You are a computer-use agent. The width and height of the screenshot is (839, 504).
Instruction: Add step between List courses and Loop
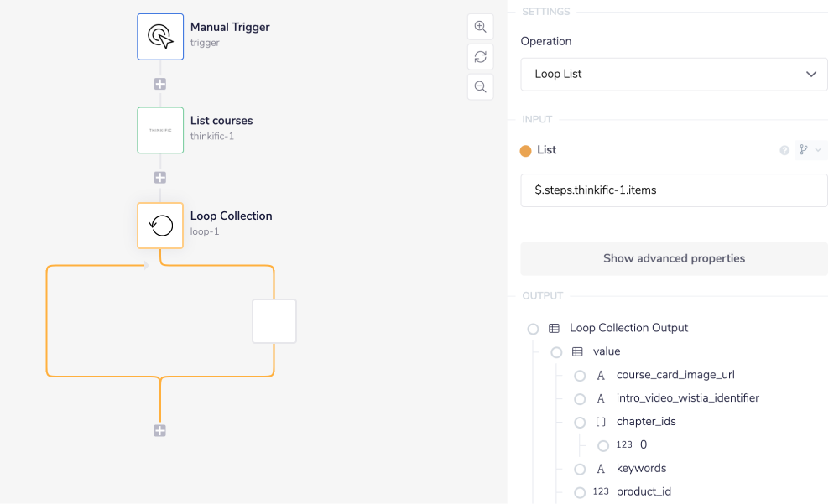click(x=160, y=178)
